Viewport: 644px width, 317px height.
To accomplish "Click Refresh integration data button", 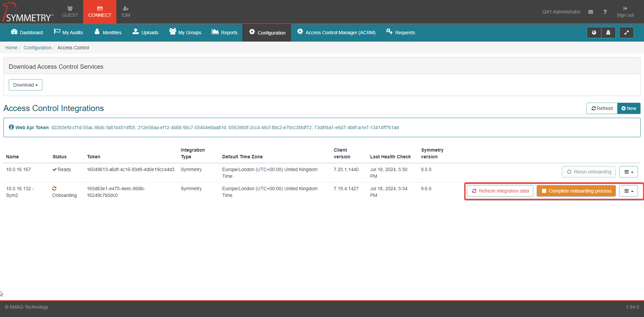I will tap(500, 191).
